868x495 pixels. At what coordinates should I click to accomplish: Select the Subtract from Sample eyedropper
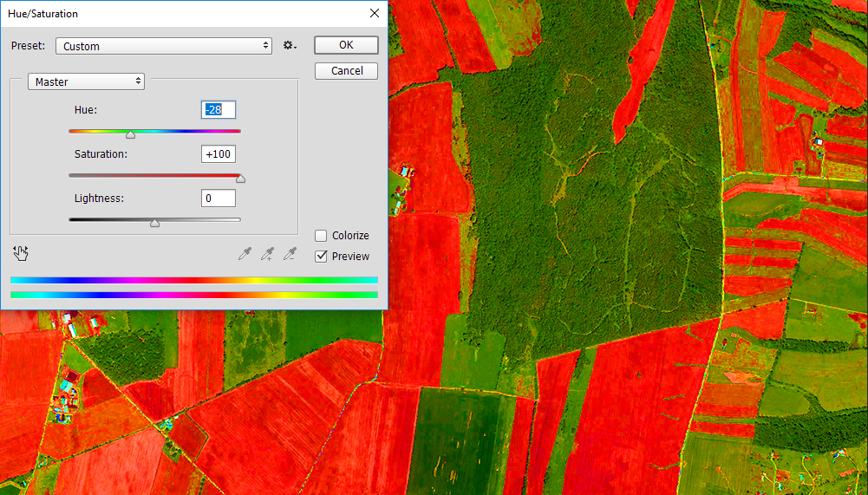click(290, 254)
